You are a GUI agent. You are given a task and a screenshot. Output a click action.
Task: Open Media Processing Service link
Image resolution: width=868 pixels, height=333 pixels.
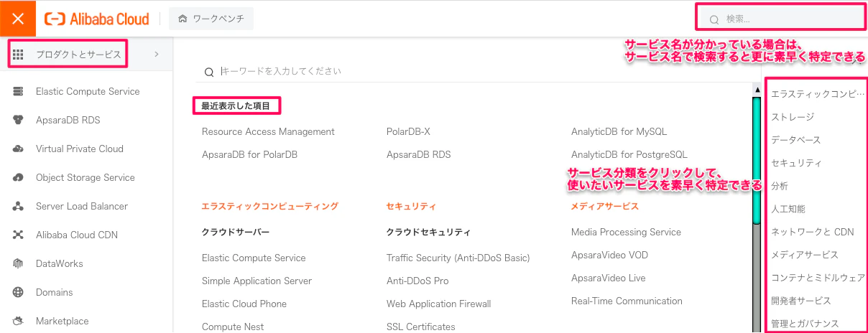(626, 233)
